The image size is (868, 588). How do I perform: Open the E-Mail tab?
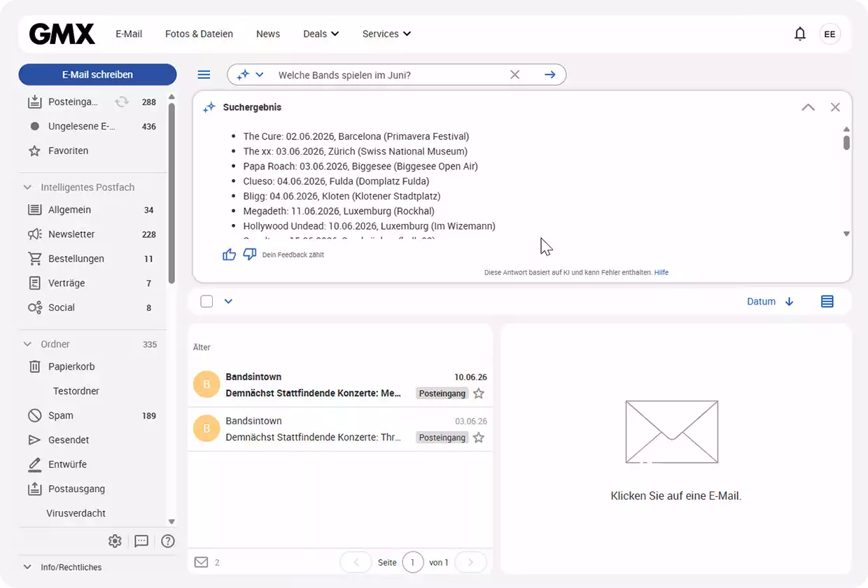129,34
